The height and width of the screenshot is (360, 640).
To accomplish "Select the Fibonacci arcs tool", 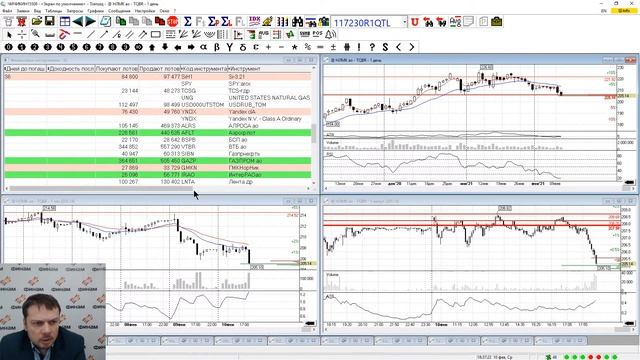I will tap(209, 35).
